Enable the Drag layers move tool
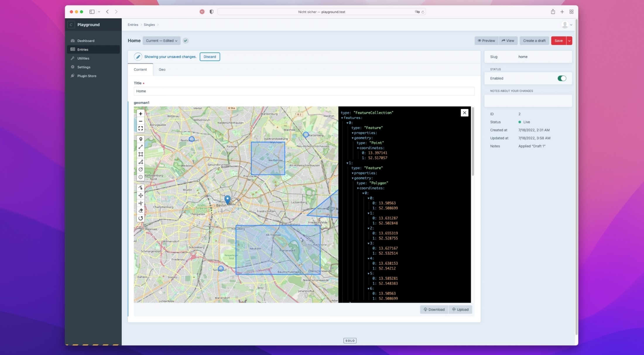Viewport: 644px width, 355px height. coord(141,195)
